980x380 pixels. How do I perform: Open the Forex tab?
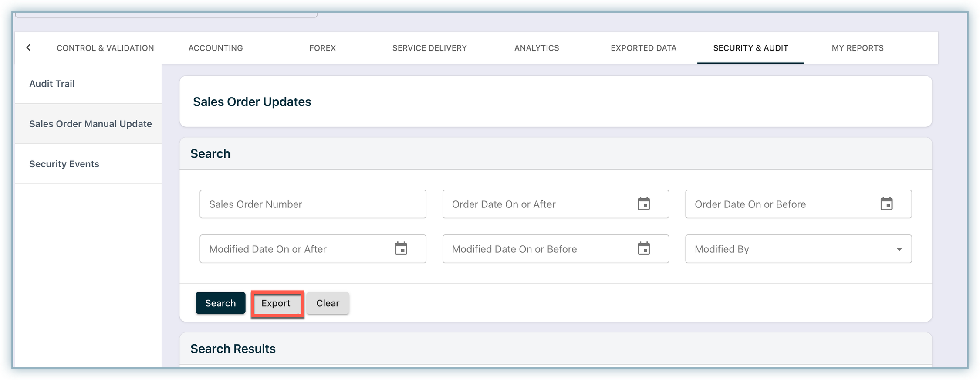click(x=322, y=48)
